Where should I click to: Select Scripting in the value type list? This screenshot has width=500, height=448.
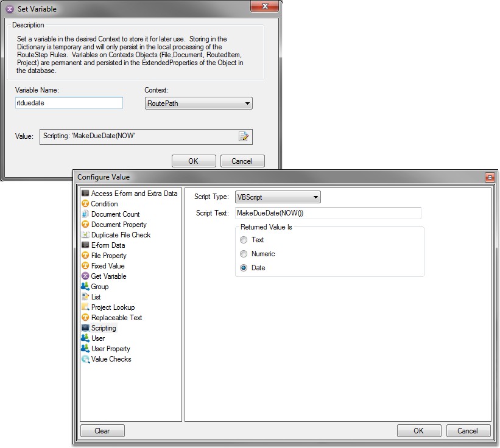[x=104, y=328]
